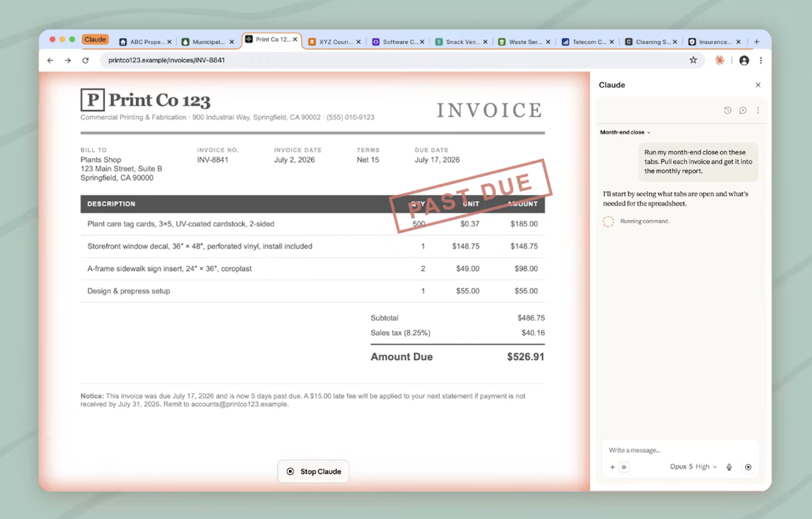Screen dimensions: 812x519
Task: Click the Running command status line
Action: [635, 221]
